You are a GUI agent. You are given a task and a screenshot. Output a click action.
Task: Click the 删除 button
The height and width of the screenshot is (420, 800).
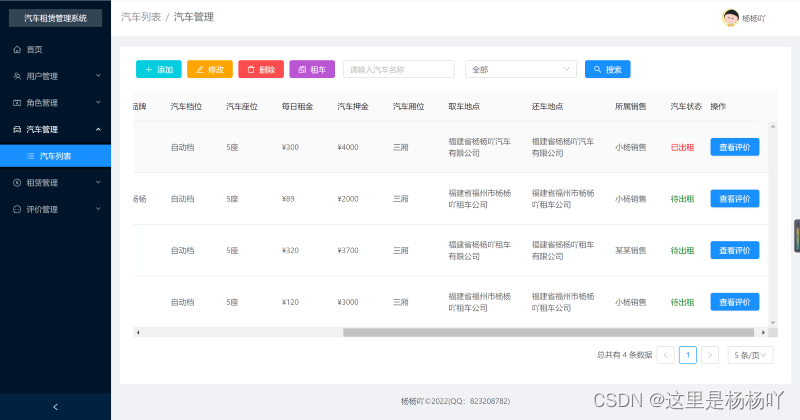coord(261,69)
